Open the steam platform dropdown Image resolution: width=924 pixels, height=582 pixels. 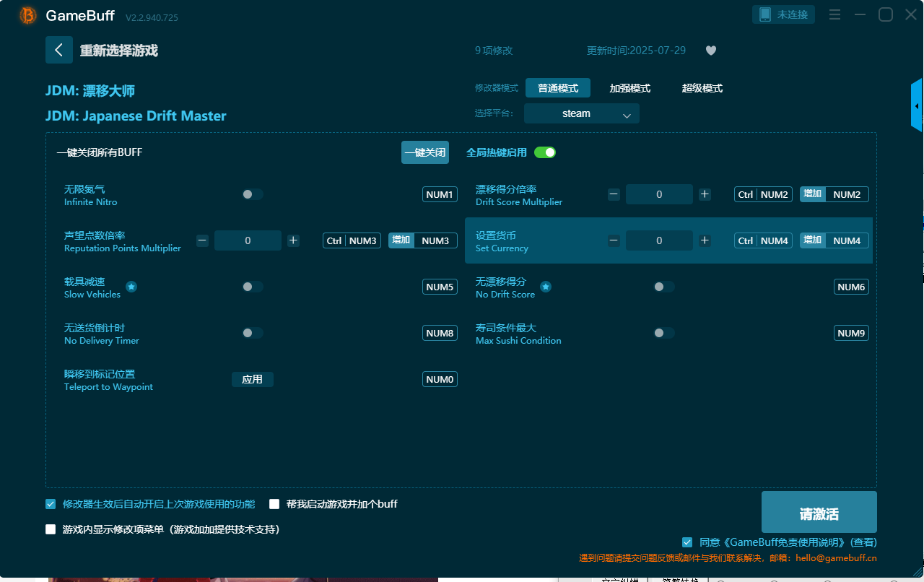pos(581,113)
